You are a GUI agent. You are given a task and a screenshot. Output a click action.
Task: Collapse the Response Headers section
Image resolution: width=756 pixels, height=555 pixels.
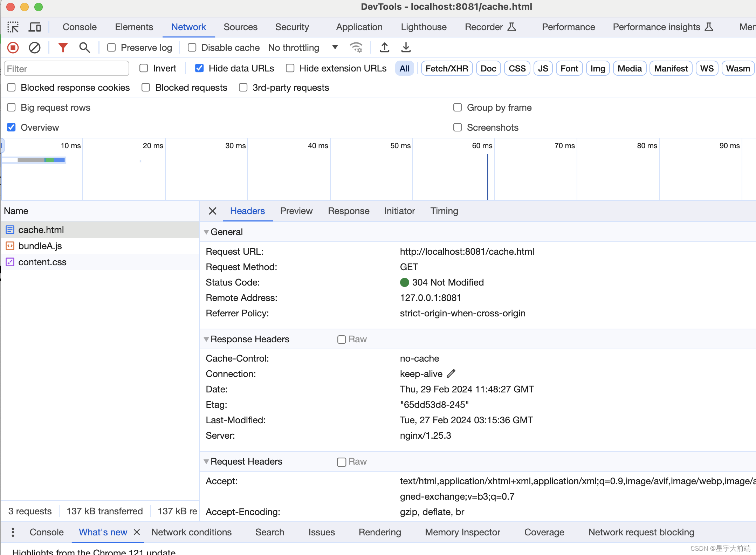[206, 339]
